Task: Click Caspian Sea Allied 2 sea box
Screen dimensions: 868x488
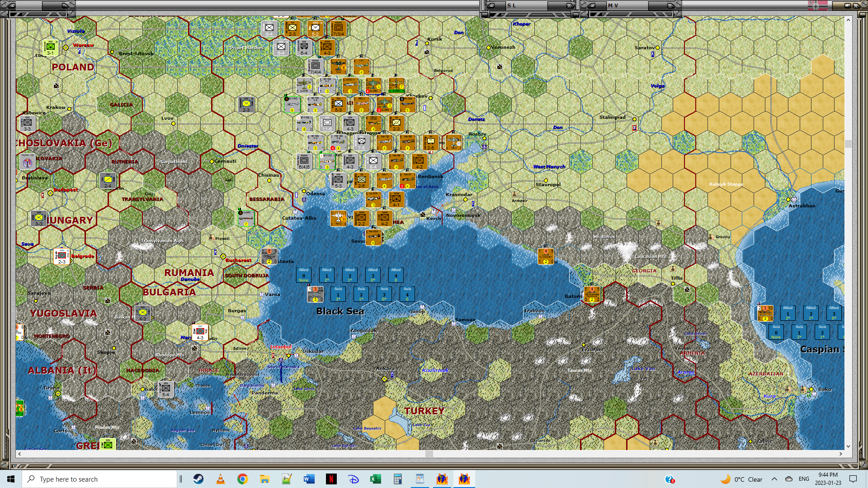Action: [811, 313]
